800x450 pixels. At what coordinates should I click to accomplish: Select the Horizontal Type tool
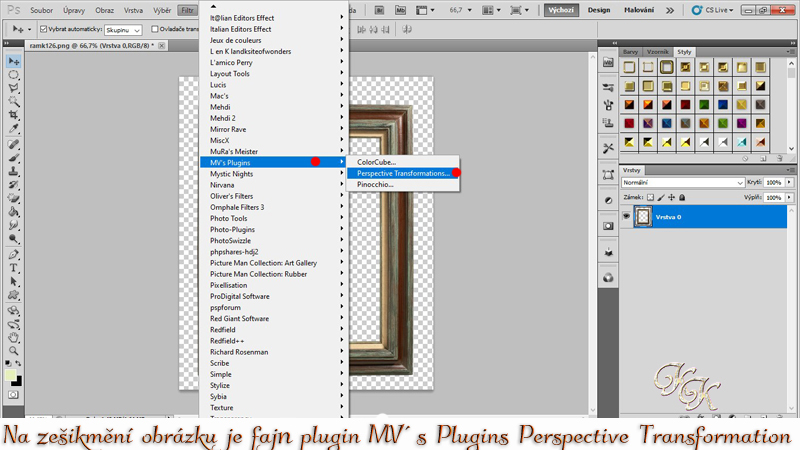pos(13,268)
